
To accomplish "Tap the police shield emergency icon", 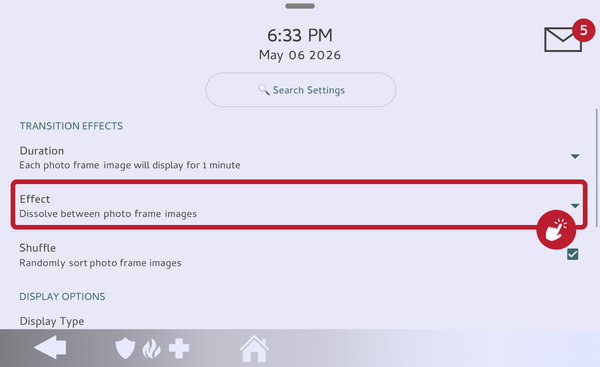I will coord(125,349).
